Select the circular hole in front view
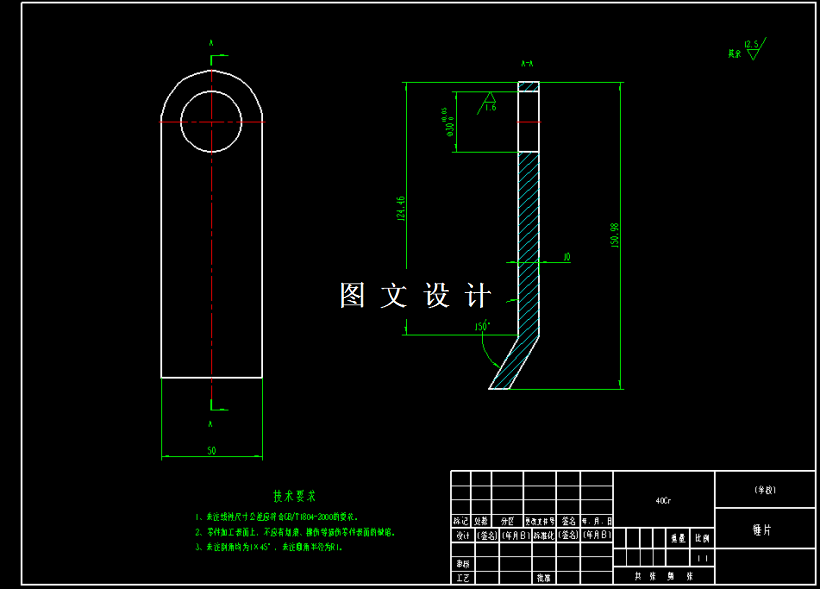820x589 pixels. (x=211, y=122)
